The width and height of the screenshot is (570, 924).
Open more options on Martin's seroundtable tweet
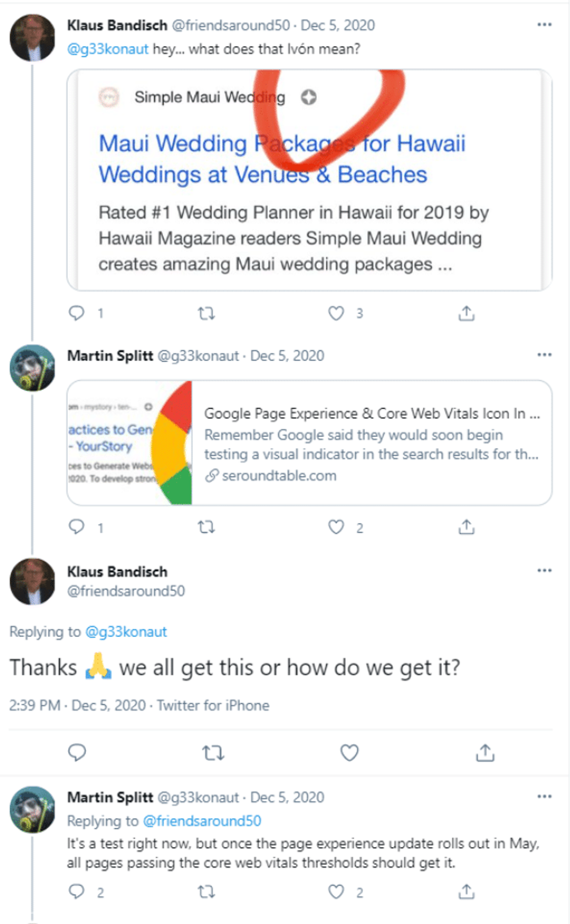tap(544, 355)
